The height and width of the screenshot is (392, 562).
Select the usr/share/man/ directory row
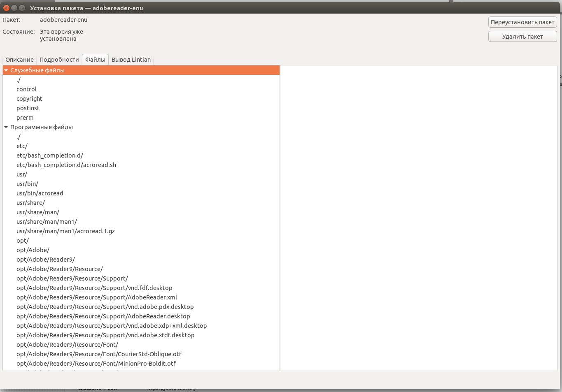(x=141, y=212)
